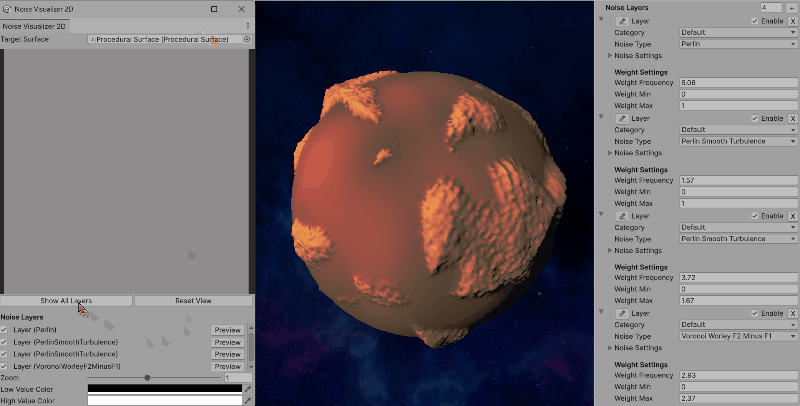Click the pencil edit icon of the Perlin layer
This screenshot has height=406, width=800.
click(621, 21)
